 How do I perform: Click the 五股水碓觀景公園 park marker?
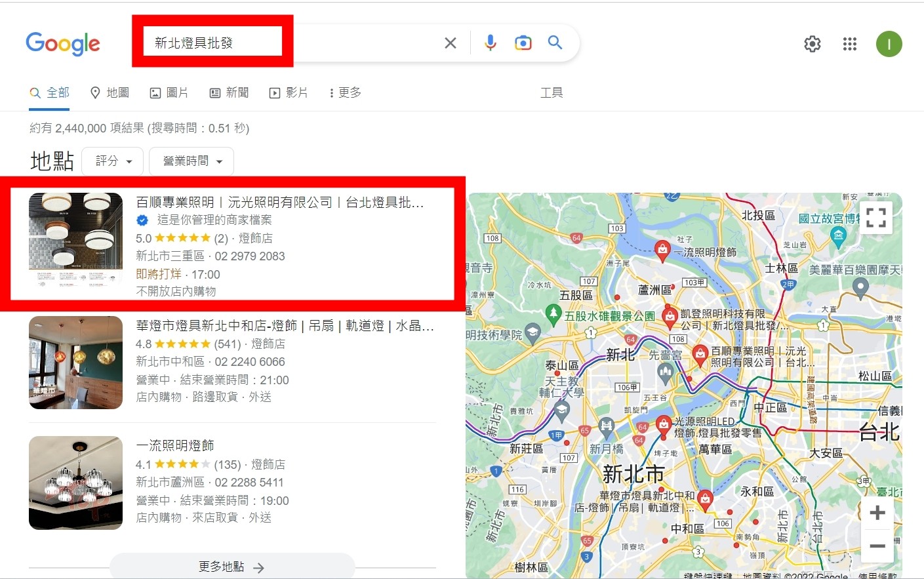coord(553,313)
